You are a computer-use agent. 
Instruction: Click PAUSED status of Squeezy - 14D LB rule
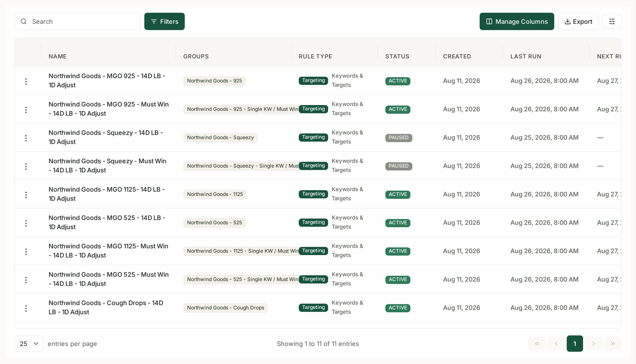399,138
